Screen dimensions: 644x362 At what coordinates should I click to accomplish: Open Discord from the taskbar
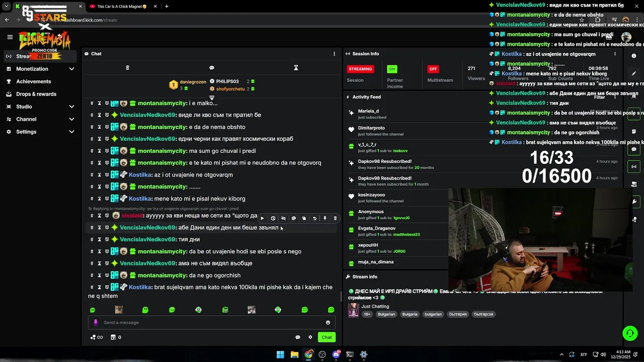point(336,354)
